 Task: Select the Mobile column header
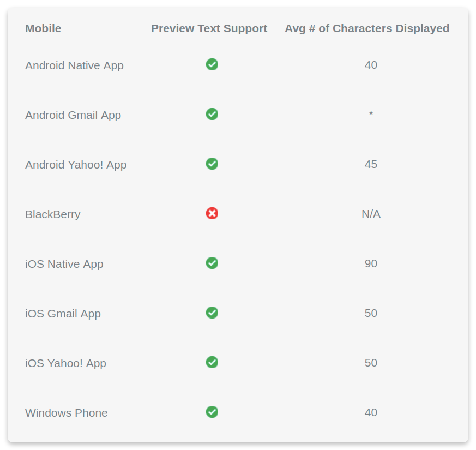[43, 28]
